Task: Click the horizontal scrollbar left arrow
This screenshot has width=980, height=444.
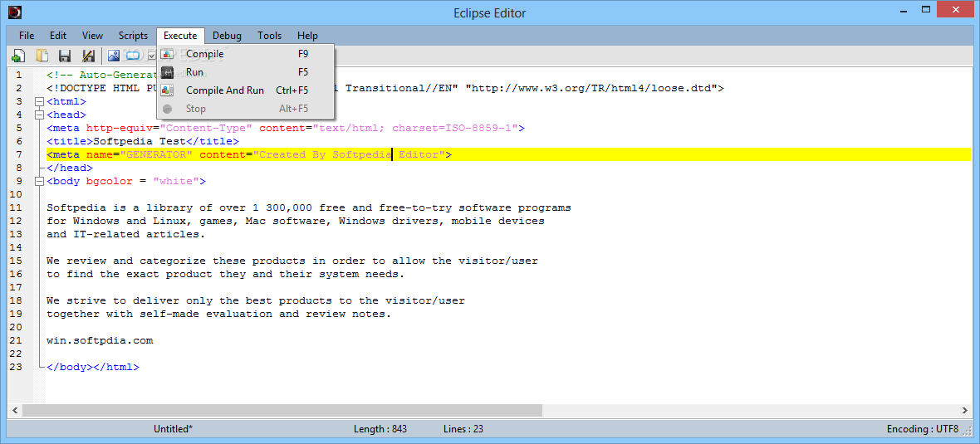Action: click(14, 410)
